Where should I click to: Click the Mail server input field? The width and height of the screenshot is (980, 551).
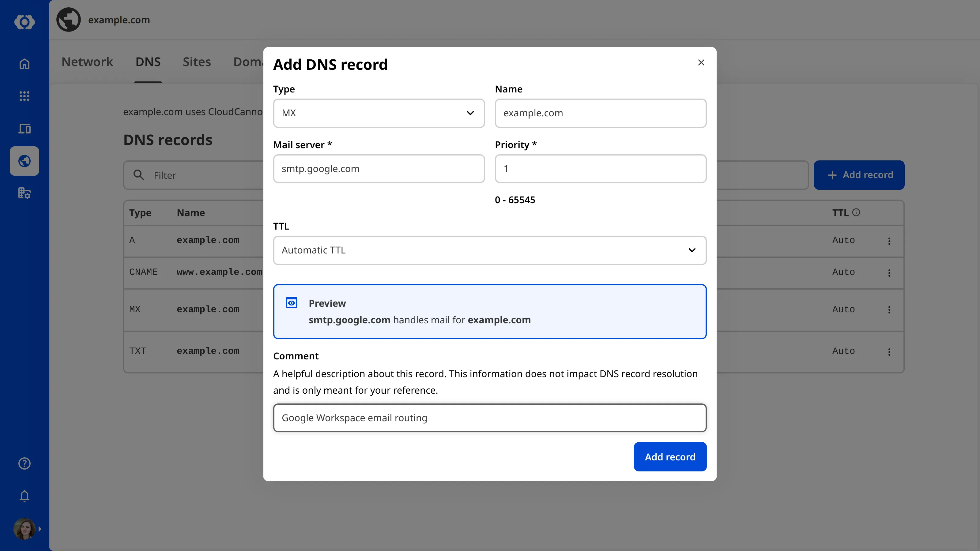click(379, 168)
